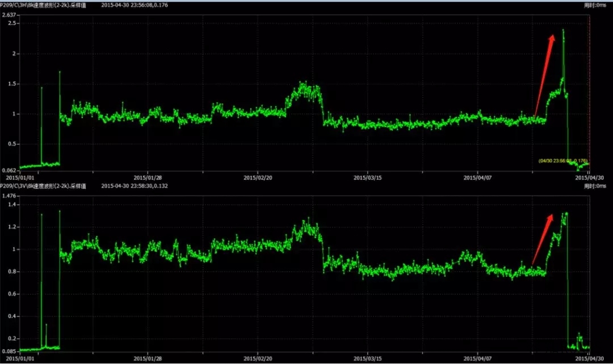The width and height of the screenshot is (613, 364).
Task: Click the 2015/01/28 date label on top axis
Action: tap(149, 177)
